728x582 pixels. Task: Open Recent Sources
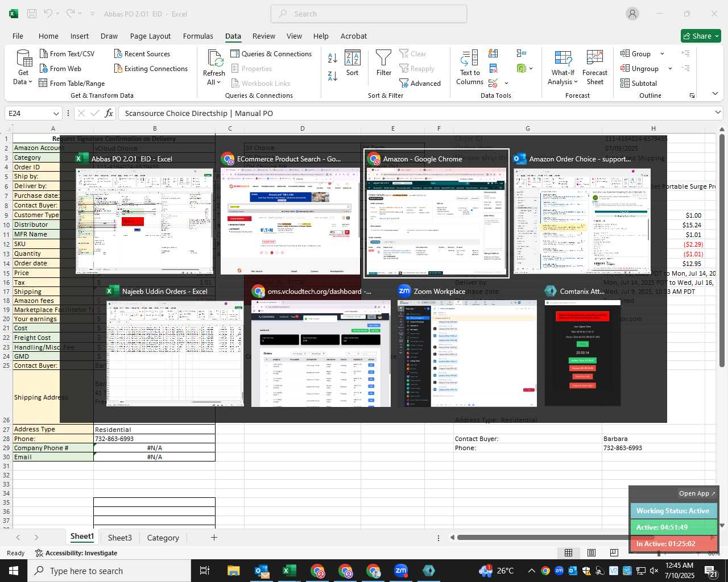coord(142,53)
